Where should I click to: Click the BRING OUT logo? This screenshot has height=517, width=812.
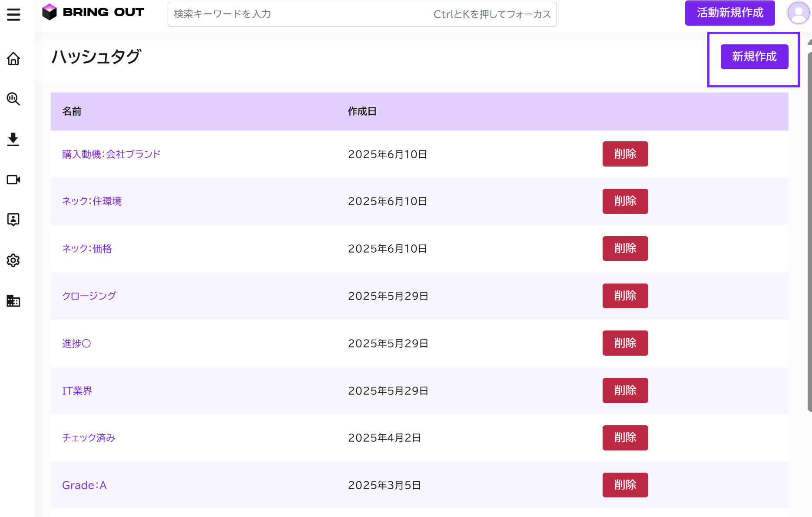tap(93, 12)
